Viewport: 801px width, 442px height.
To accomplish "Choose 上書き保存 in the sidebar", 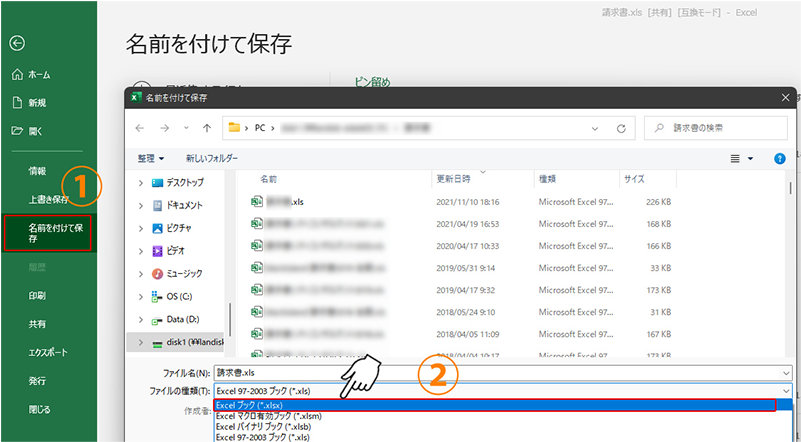I will [48, 199].
